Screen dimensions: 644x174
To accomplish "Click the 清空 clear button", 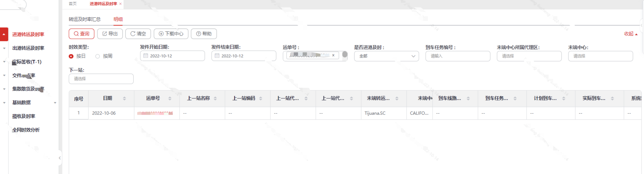I will tap(138, 34).
